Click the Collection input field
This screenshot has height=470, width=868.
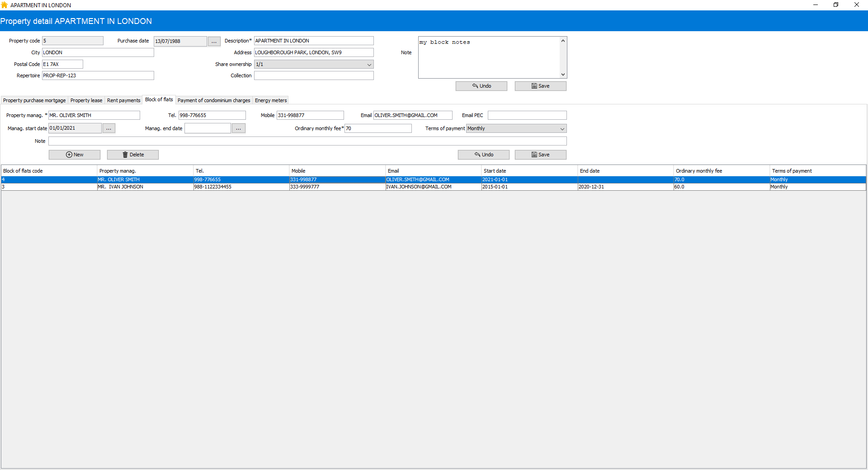point(314,76)
